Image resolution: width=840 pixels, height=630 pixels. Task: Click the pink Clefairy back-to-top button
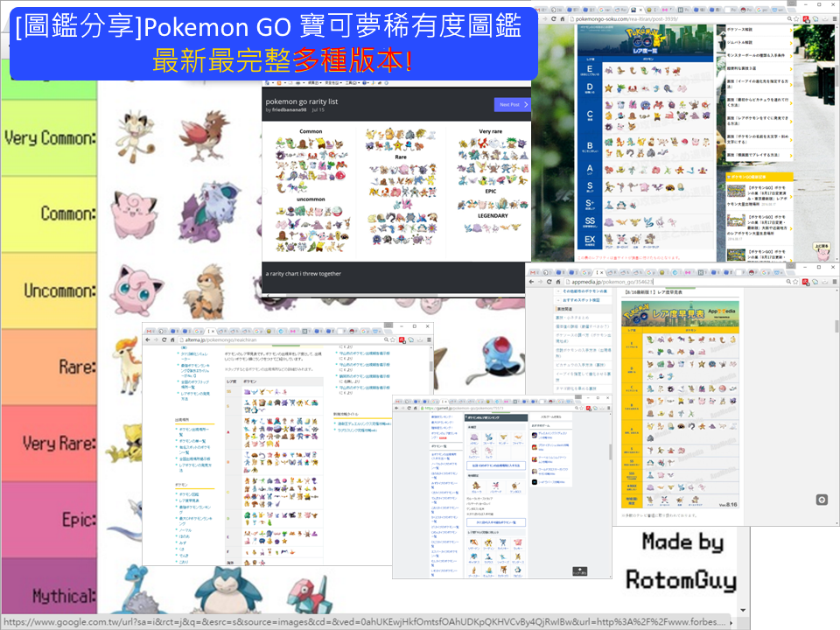[822, 251]
